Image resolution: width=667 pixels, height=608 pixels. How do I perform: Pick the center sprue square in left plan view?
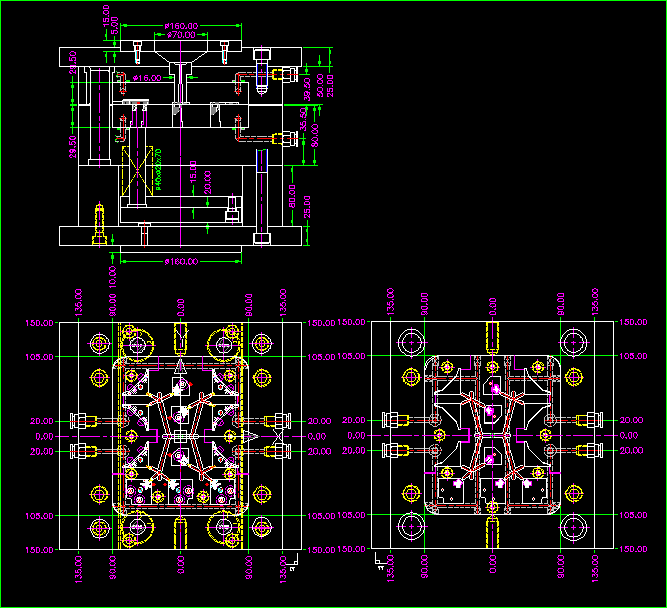pos(181,436)
